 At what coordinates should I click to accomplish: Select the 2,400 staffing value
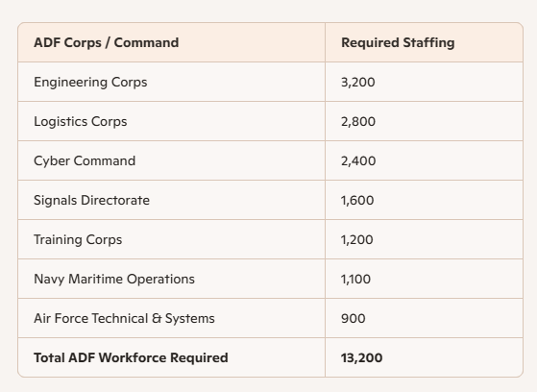358,161
